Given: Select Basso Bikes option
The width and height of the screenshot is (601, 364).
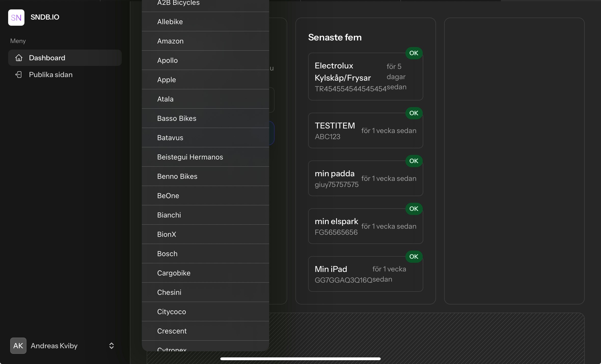Looking at the screenshot, I should pos(206,118).
